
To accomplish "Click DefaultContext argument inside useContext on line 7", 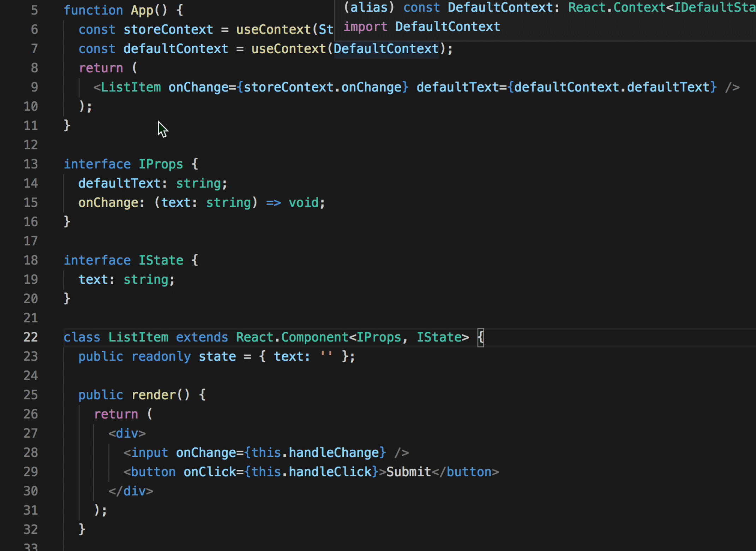I will (386, 49).
